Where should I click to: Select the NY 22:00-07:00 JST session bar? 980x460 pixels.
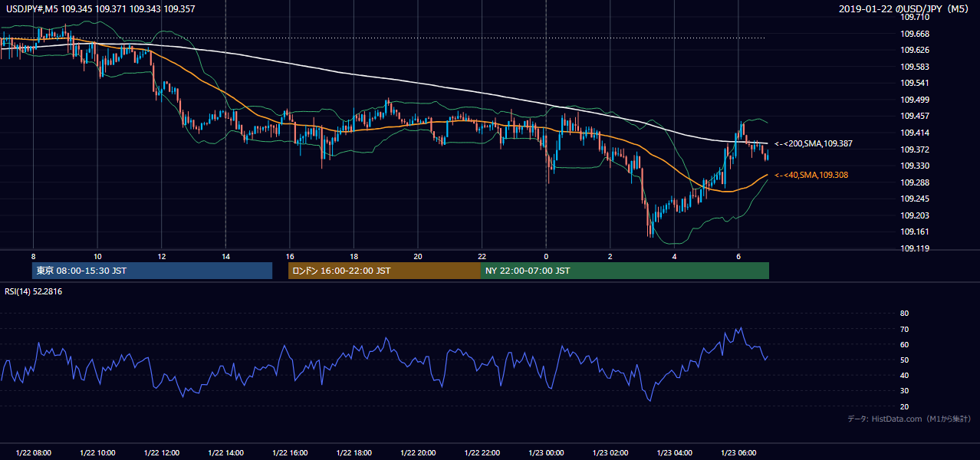click(x=625, y=271)
